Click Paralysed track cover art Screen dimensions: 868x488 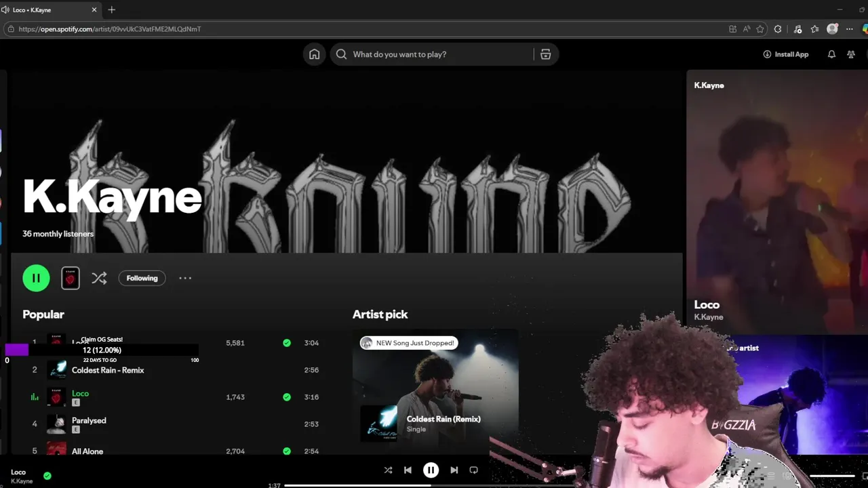coord(57,424)
